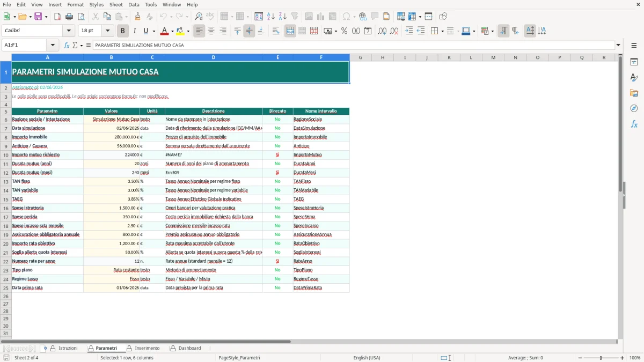
Task: Click the formula input field
Action: tap(353, 45)
